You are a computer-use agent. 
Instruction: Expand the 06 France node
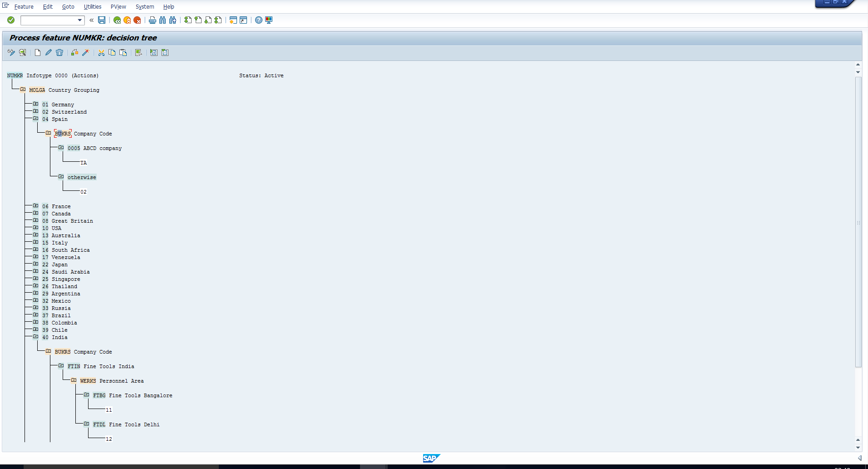pyautogui.click(x=35, y=206)
